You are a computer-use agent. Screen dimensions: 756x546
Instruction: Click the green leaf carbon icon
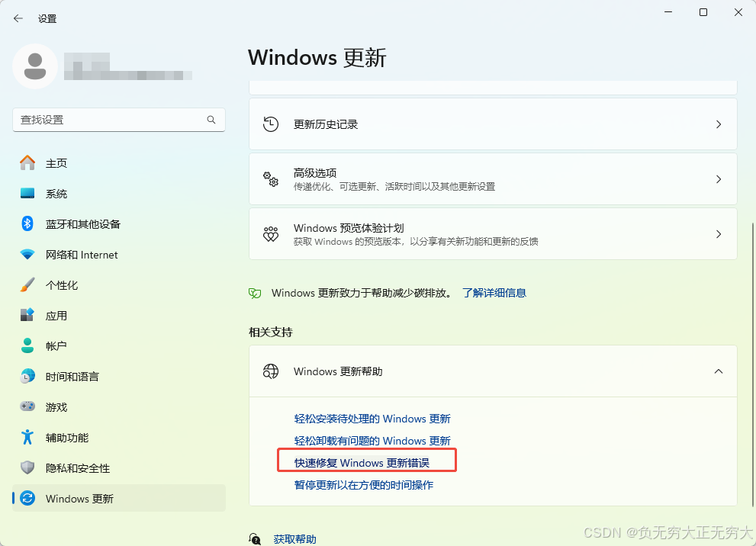point(255,293)
